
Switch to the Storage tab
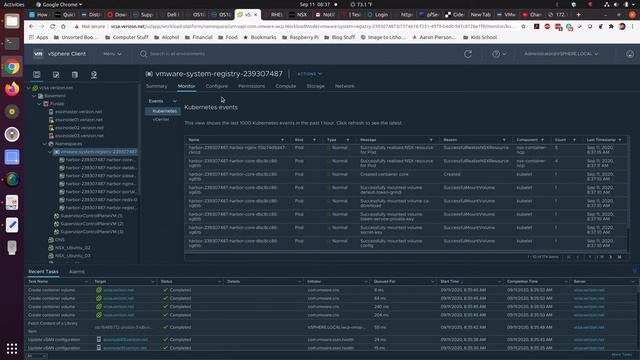pos(316,86)
